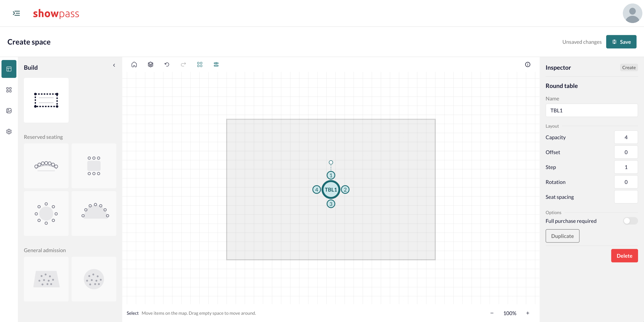Toggle Full purchase required switch
The height and width of the screenshot is (322, 644).
point(630,221)
